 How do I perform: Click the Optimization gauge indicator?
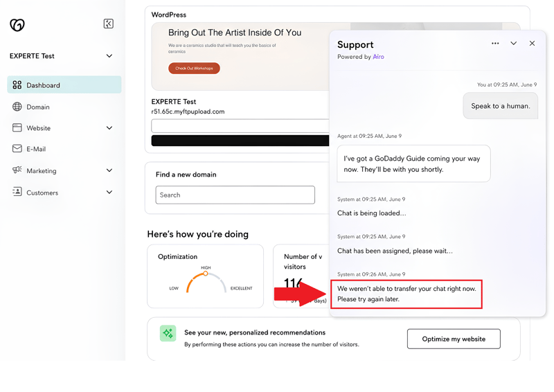coord(206,274)
